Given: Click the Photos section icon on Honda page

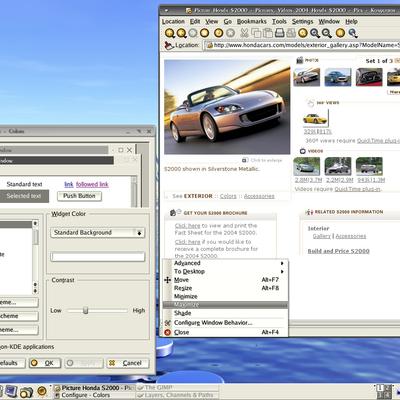Looking at the screenshot, I should [x=300, y=60].
